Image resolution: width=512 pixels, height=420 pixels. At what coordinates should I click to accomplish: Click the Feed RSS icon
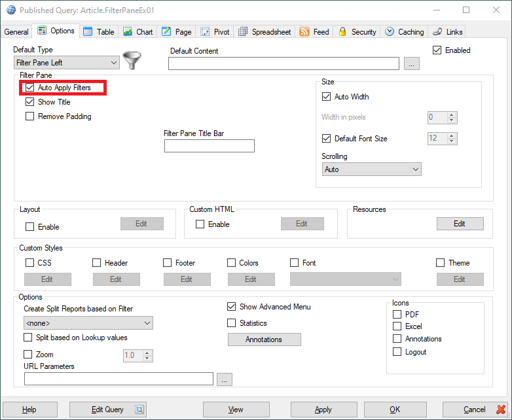click(304, 31)
